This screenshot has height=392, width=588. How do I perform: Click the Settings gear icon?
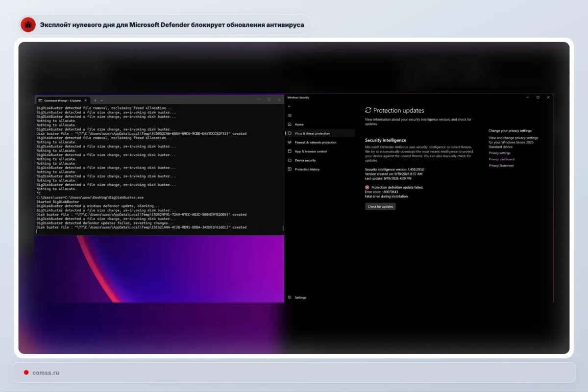click(x=290, y=297)
